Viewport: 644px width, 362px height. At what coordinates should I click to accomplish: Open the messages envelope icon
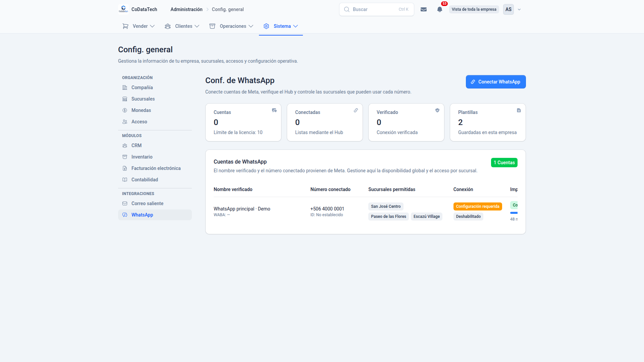[x=424, y=9]
